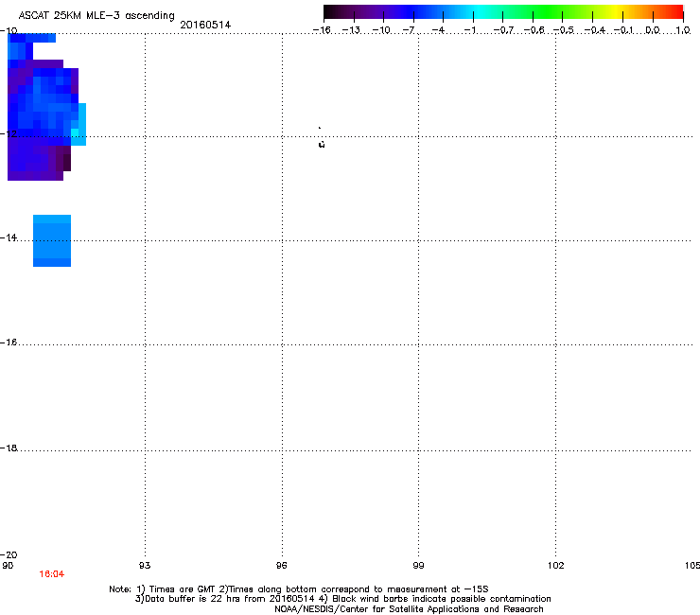Click the latitude label -14
The image size is (700, 615).
tap(9, 237)
